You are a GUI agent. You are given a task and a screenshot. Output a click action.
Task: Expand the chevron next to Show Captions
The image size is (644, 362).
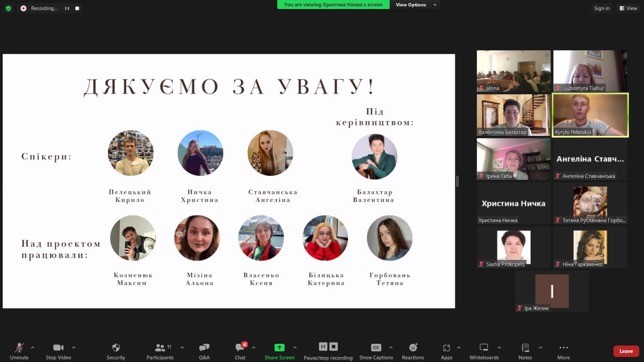391,347
